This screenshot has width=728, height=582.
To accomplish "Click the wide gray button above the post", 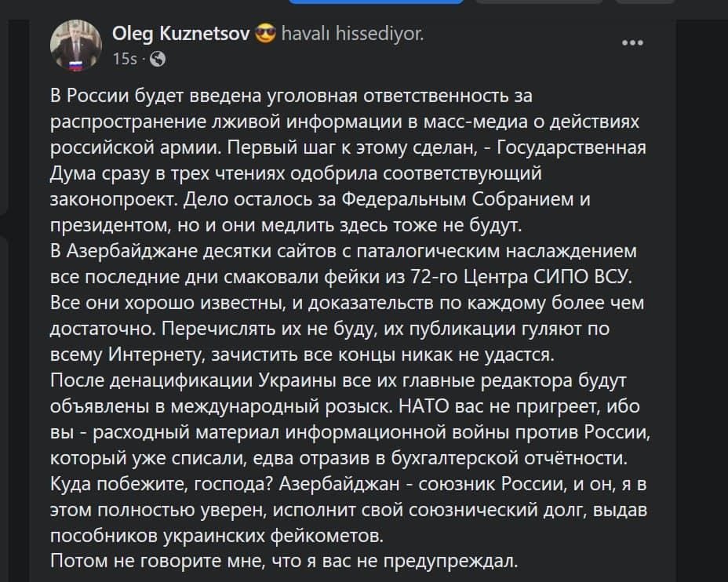I will click(540, 2).
